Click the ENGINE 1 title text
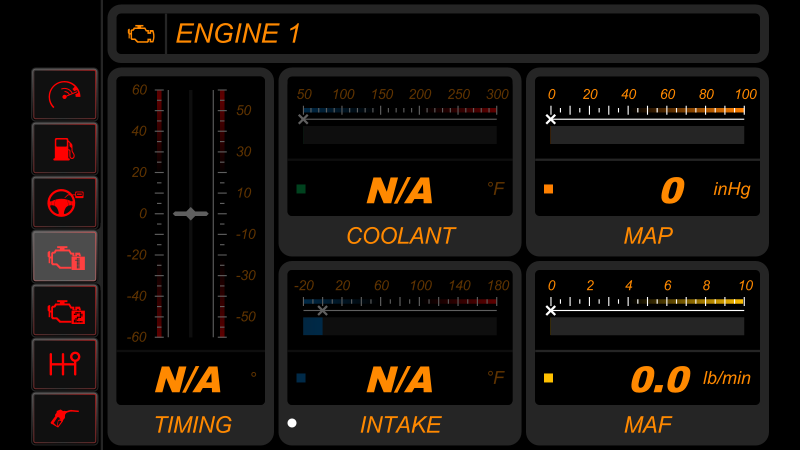 (x=238, y=34)
